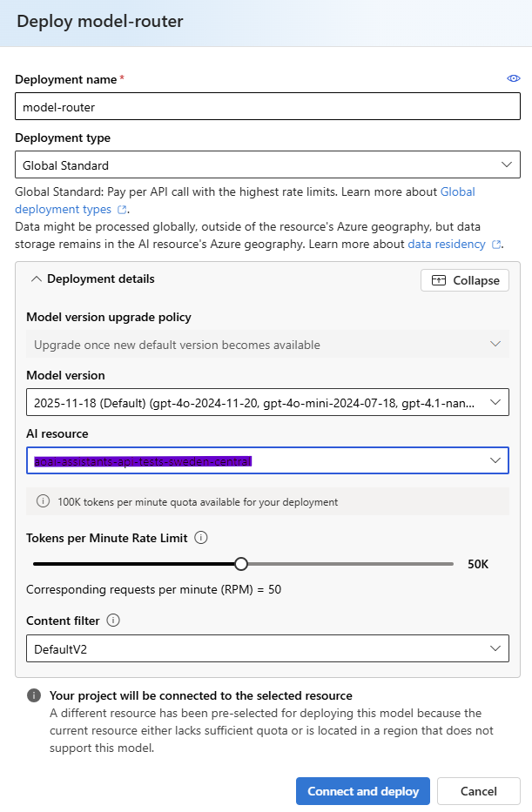Screen dimensions: 532x812
Task: Open the Global deployment types link
Action: point(458,191)
